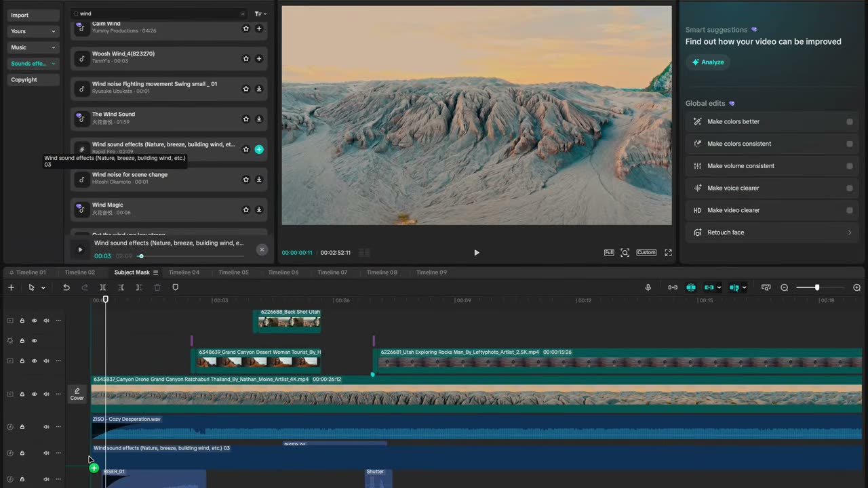Viewport: 868px width, 488px height.
Task: Undo the last timeline action
Action: (x=66, y=287)
